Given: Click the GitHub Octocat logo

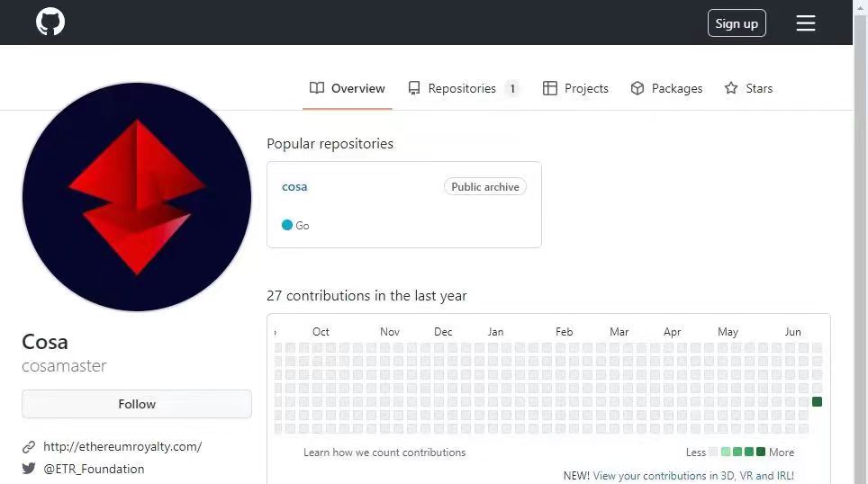Looking at the screenshot, I should [x=50, y=22].
